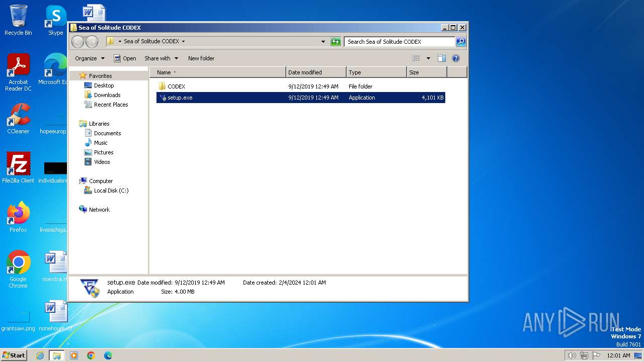The height and width of the screenshot is (362, 644).
Task: Click the Music library icon
Action: point(88,143)
